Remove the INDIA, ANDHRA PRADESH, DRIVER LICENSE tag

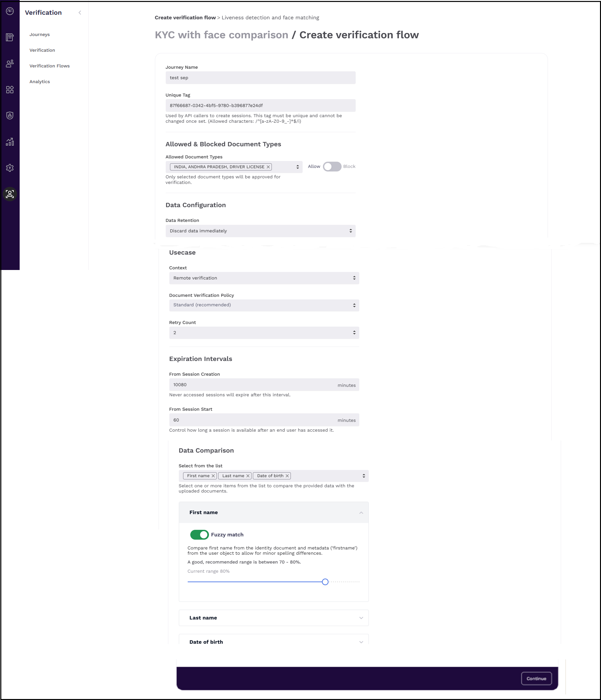[x=268, y=167]
